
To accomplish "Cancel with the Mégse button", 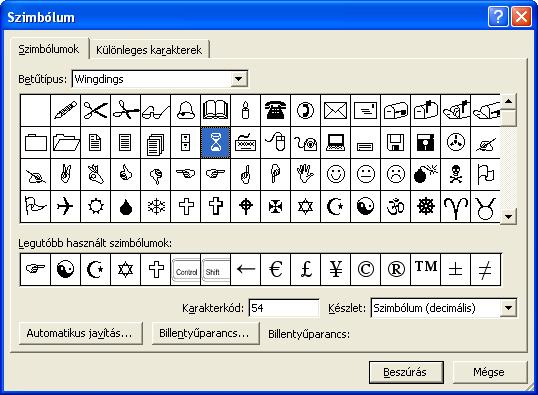I will 489,372.
